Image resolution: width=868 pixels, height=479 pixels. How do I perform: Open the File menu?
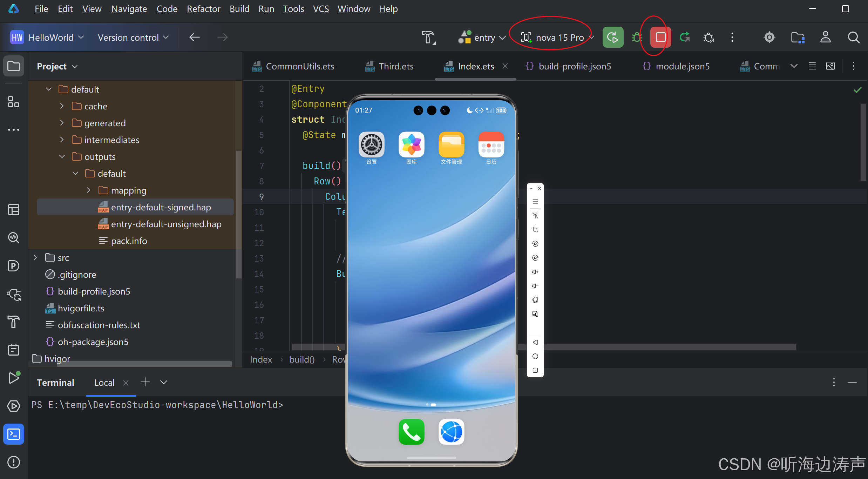tap(41, 9)
